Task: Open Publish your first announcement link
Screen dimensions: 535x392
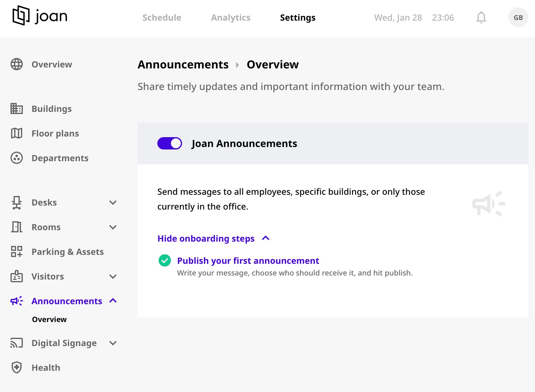Action: (248, 261)
